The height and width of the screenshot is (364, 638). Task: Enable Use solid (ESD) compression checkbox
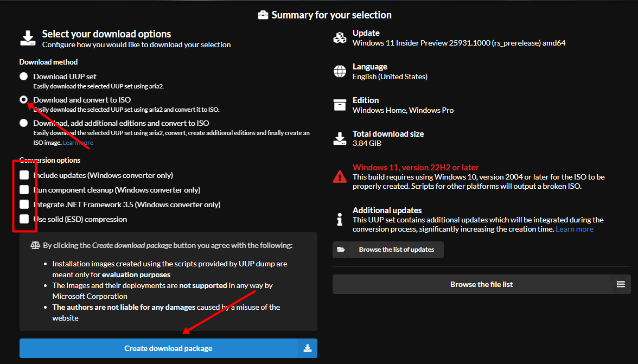click(24, 219)
